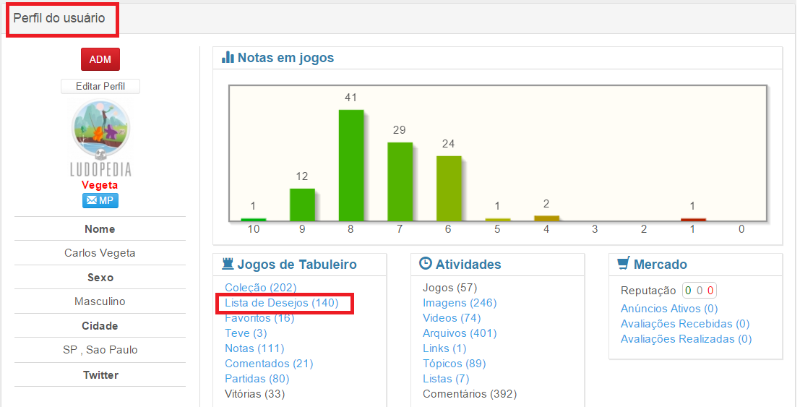View Favoritos (16) list
The width and height of the screenshot is (800, 407).
click(259, 318)
